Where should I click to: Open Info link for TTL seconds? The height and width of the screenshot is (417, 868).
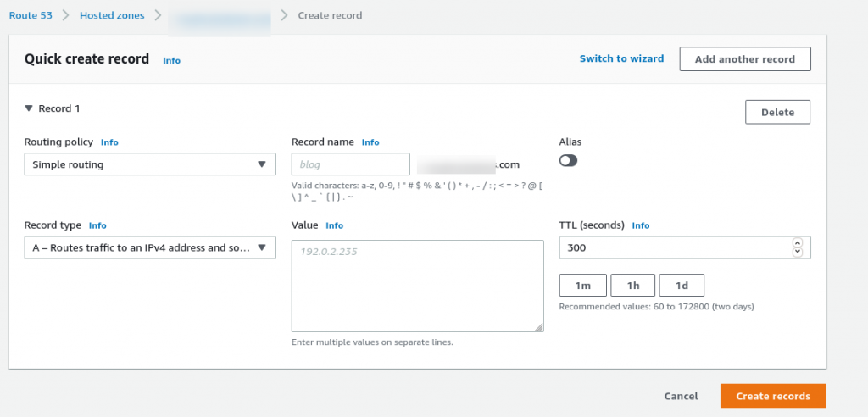pyautogui.click(x=641, y=225)
